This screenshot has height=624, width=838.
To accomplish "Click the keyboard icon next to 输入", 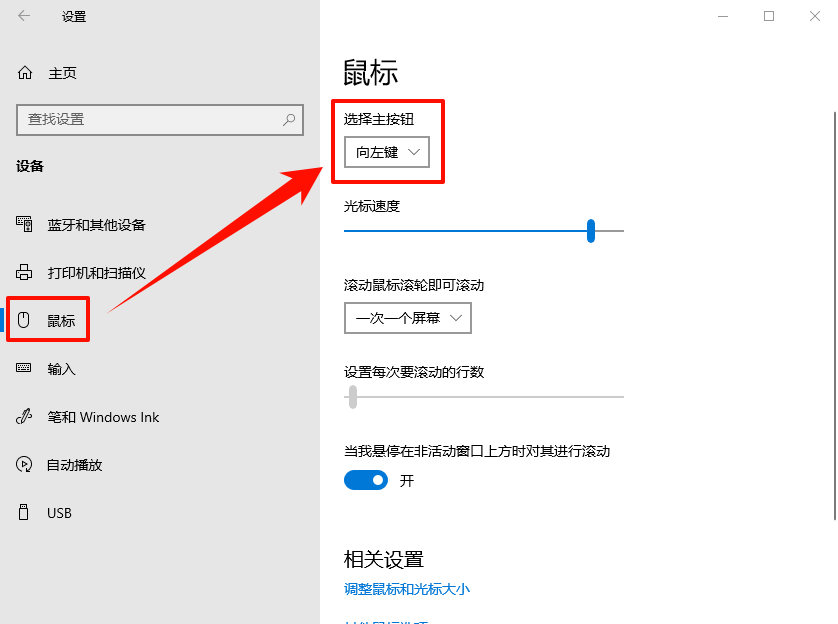I will point(23,368).
